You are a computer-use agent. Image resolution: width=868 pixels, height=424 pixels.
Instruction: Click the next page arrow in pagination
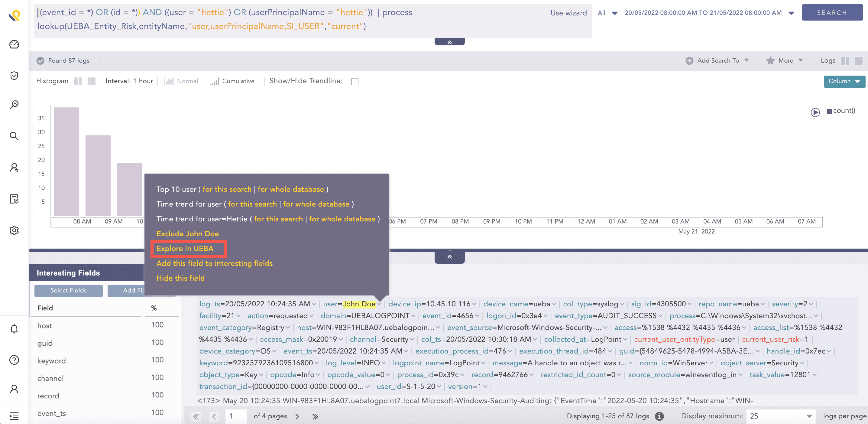(297, 416)
